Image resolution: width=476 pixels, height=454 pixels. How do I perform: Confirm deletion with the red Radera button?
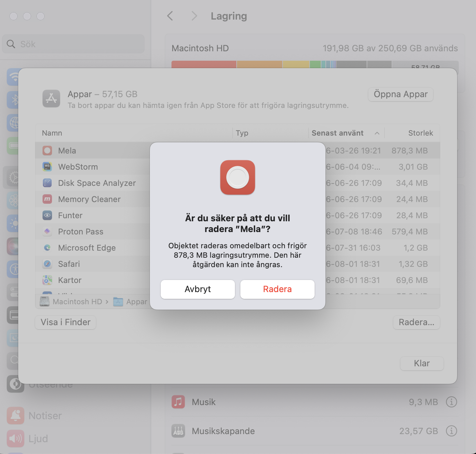[277, 289]
